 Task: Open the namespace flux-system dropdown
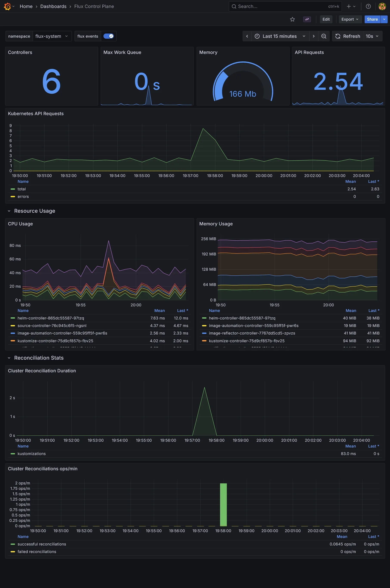(x=52, y=36)
